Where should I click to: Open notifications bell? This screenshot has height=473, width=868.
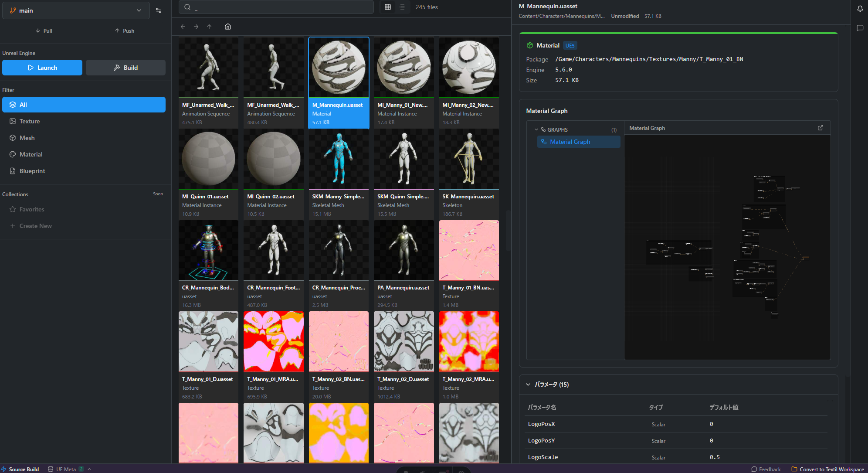[860, 9]
